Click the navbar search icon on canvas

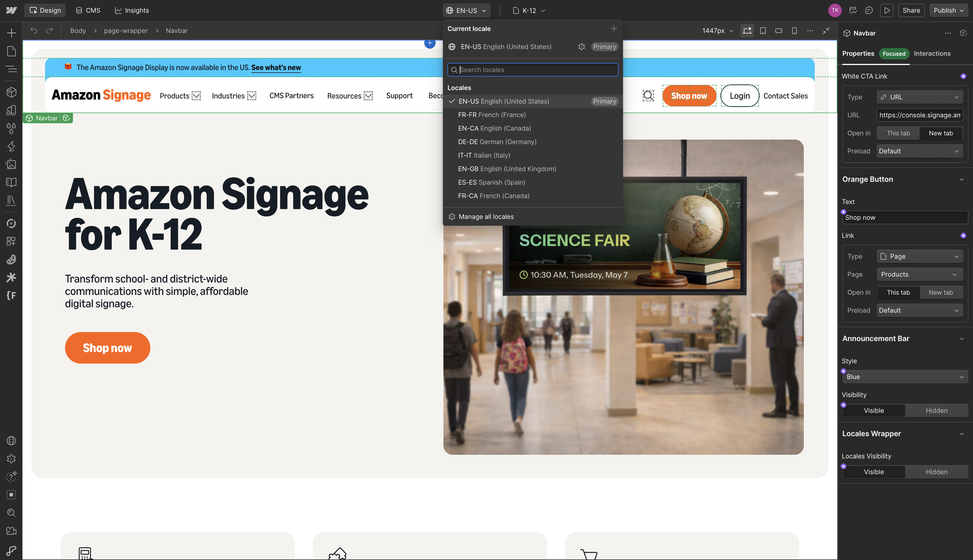point(648,96)
